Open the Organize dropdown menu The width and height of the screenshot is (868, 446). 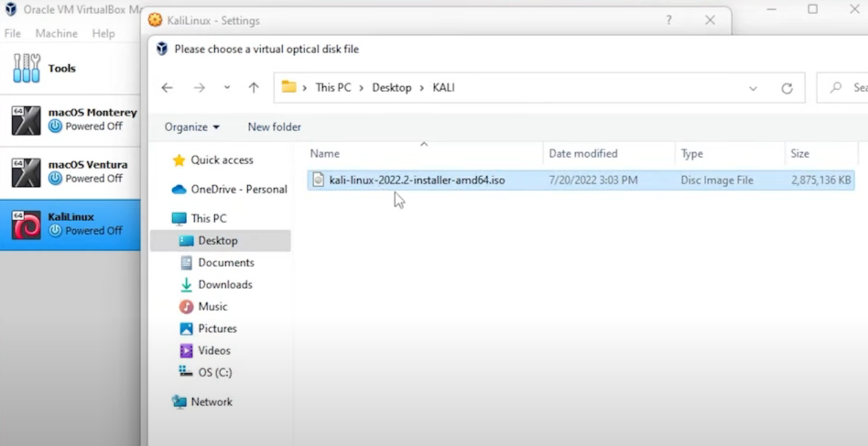pos(192,127)
